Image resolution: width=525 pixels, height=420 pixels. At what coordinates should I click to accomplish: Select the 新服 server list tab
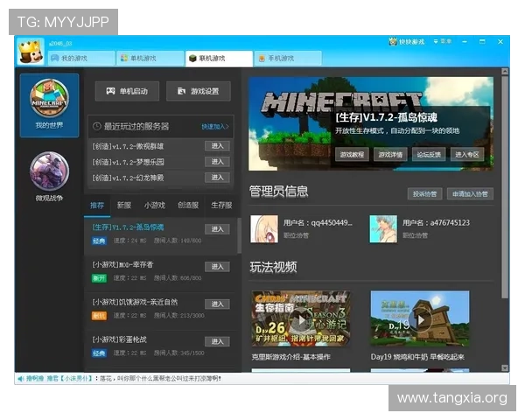coord(124,206)
